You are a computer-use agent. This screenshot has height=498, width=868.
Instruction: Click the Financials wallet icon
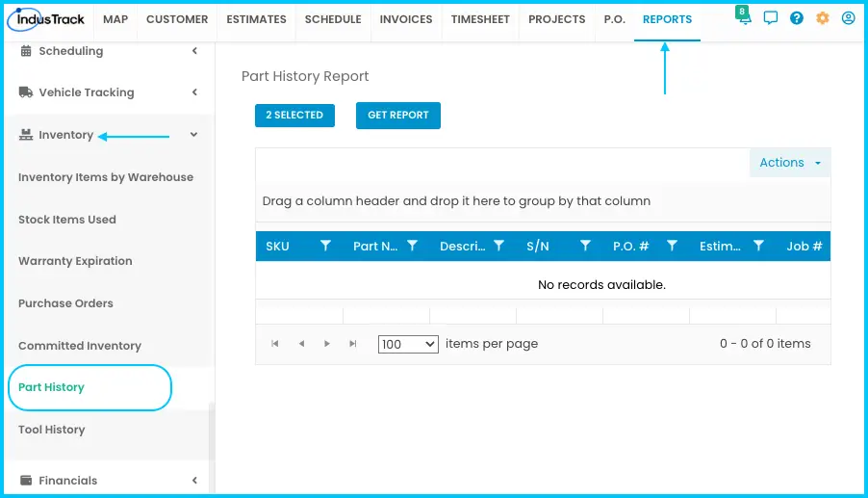coord(26,481)
